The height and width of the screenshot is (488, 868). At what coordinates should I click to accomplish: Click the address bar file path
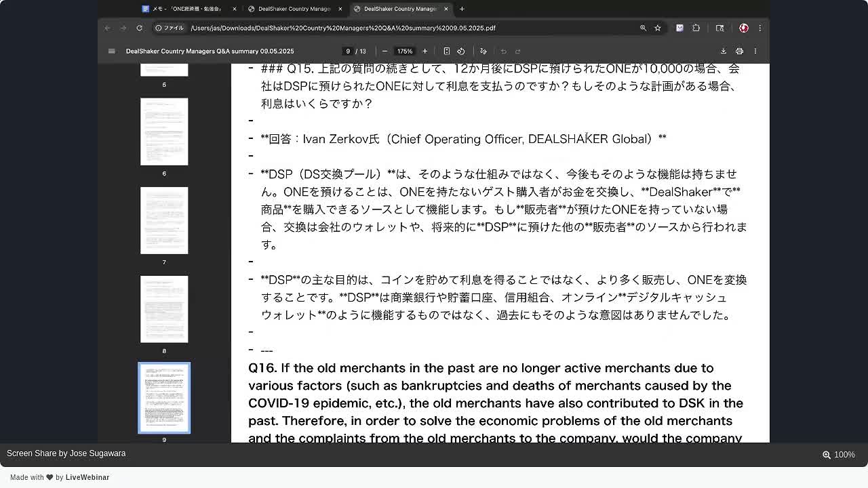[x=343, y=28]
